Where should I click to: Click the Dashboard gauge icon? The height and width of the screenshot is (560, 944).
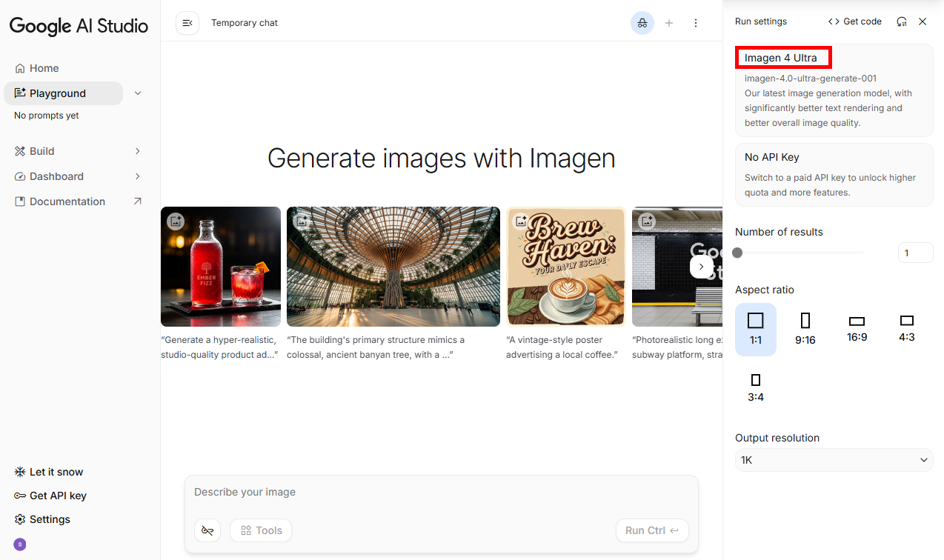(20, 176)
